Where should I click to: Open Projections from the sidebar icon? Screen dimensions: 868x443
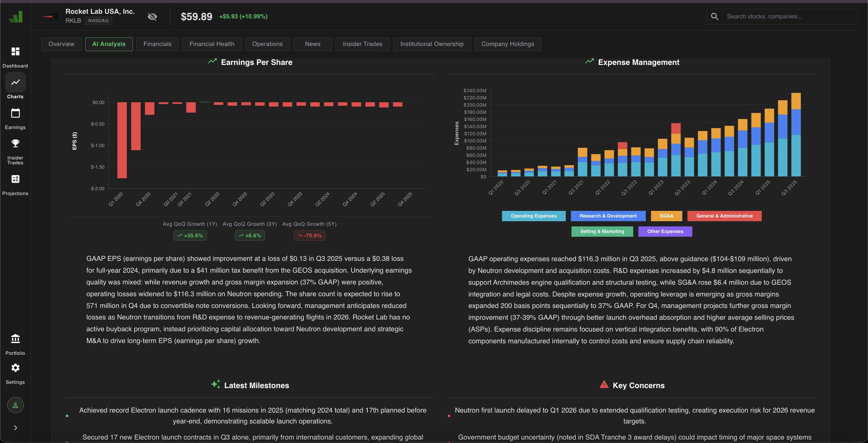[15, 179]
